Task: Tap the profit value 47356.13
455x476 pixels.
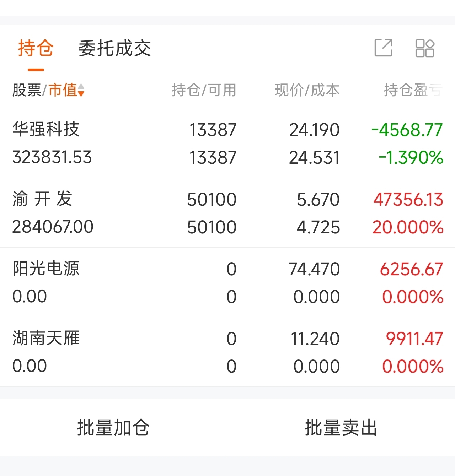Action: coord(408,199)
